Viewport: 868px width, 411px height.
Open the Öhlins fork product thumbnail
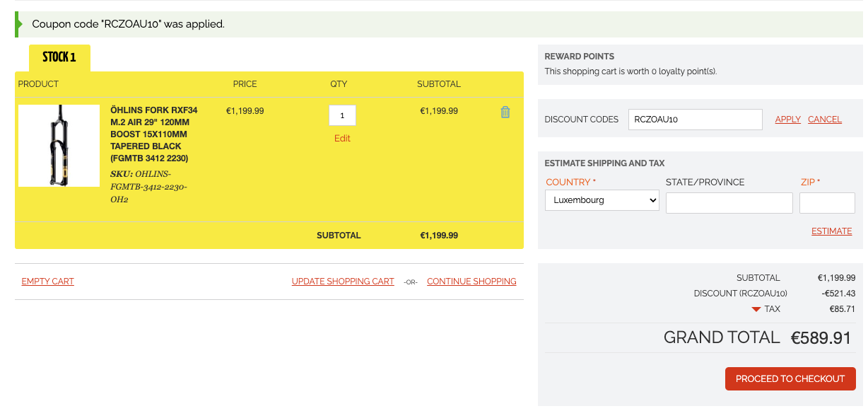click(x=59, y=146)
